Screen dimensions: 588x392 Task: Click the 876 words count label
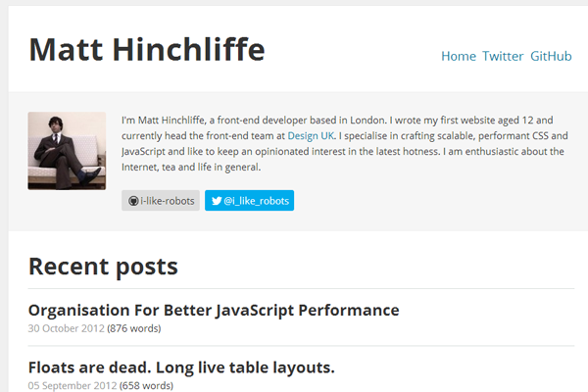pyautogui.click(x=134, y=328)
